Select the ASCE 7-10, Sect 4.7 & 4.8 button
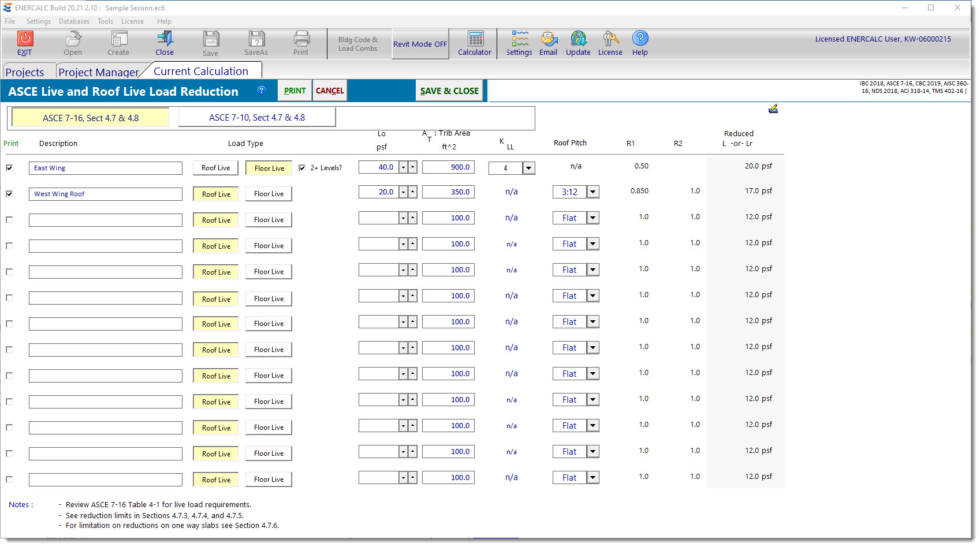This screenshot has height=547, width=980. pyautogui.click(x=257, y=118)
